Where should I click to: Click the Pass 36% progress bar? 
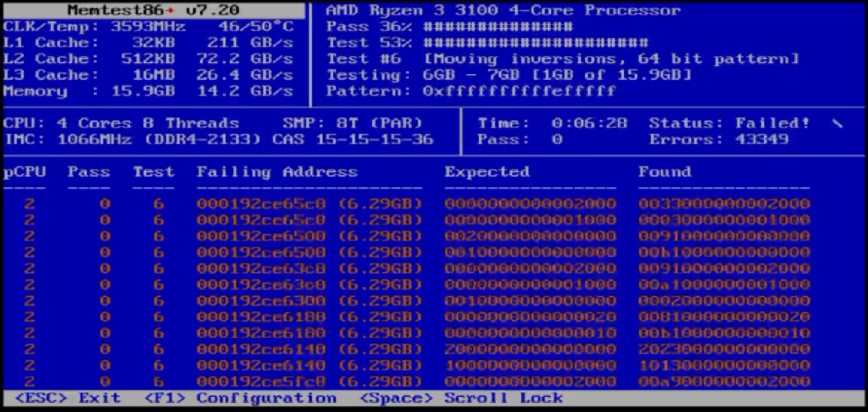(498, 27)
